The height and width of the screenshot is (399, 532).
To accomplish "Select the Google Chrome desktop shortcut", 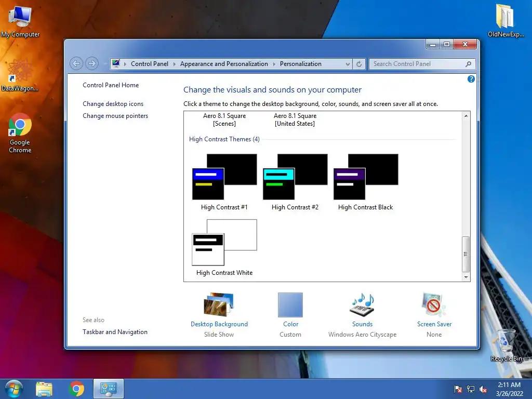I will tap(20, 134).
